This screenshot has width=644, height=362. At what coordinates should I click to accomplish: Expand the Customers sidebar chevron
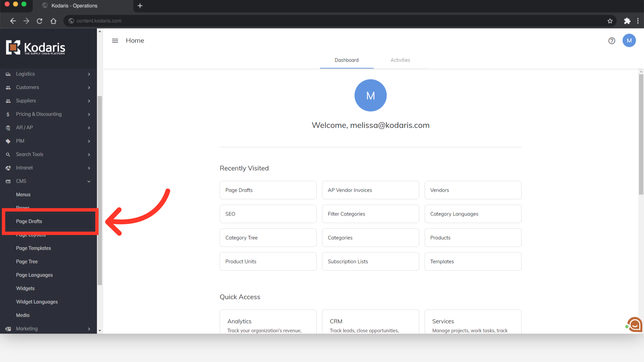point(89,87)
